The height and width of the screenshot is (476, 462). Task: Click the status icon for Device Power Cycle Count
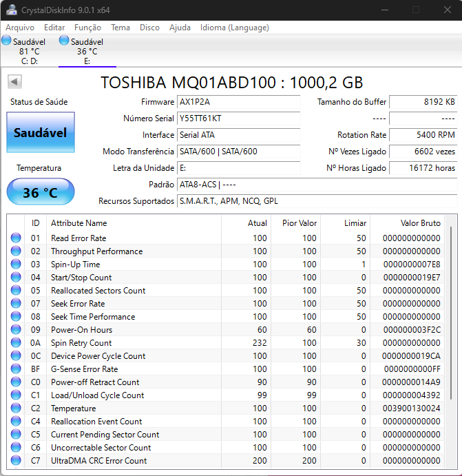coord(16,355)
